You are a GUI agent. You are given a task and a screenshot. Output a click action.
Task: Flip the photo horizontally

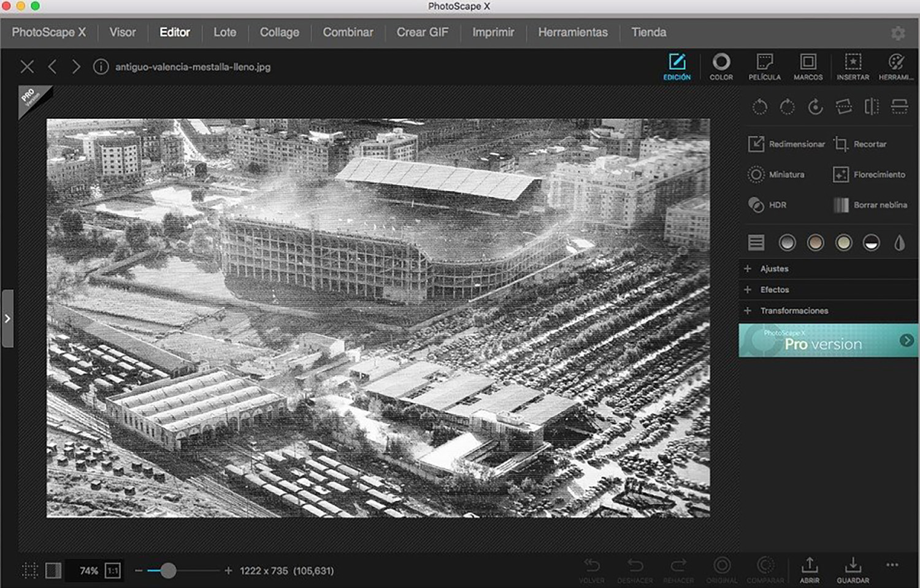click(872, 107)
